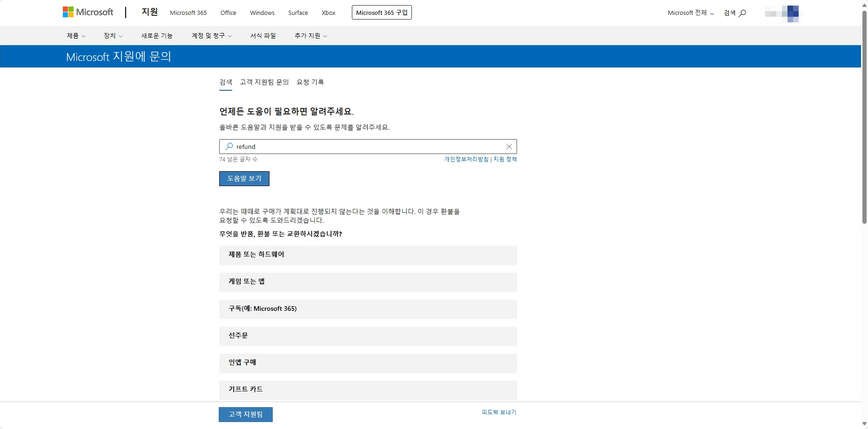Viewport: 868px width, 429px height.
Task: Choose 제품 또는 하드웨어 option
Action: click(368, 255)
